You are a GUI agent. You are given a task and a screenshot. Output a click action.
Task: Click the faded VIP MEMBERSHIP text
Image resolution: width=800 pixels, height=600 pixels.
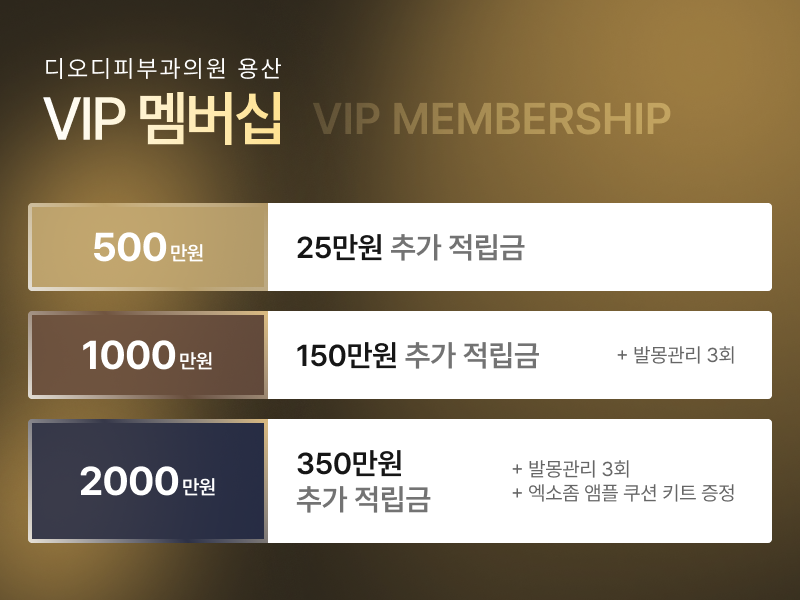[x=491, y=119]
